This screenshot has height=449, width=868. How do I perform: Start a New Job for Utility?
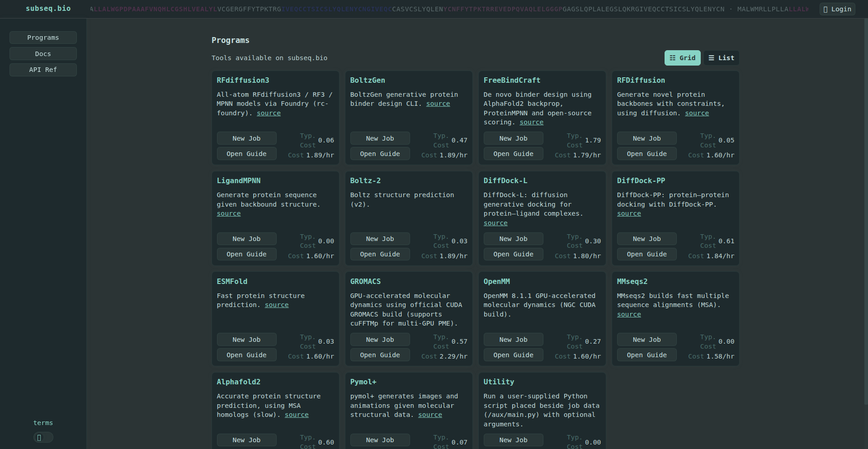[x=513, y=440]
